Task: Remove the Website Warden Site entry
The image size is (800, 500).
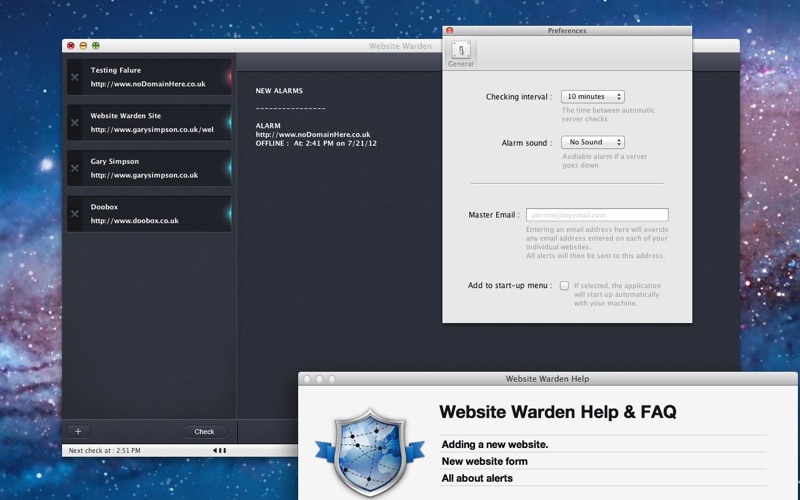Action: (75, 122)
